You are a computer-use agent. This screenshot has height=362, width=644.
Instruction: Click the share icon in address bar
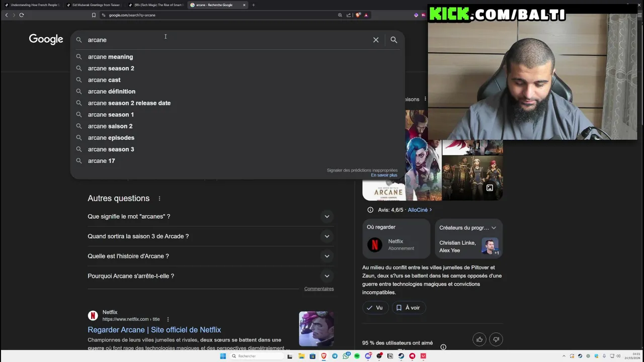(x=349, y=15)
